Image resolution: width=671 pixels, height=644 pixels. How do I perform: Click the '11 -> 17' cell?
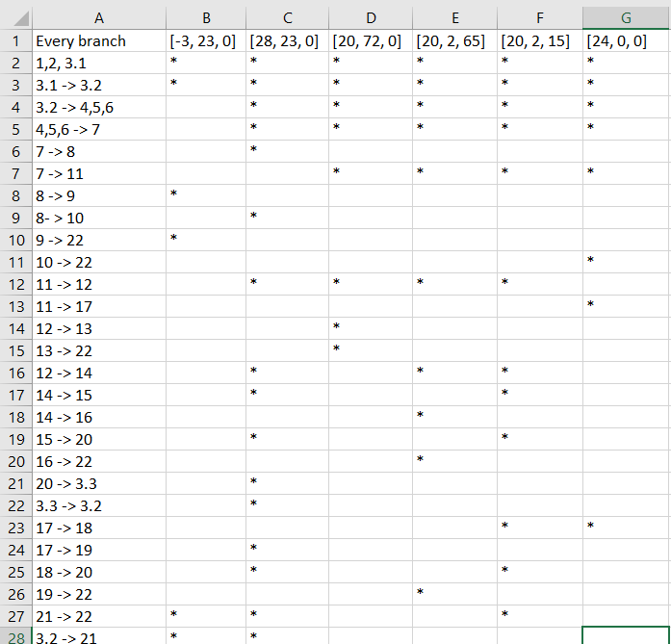click(99, 307)
